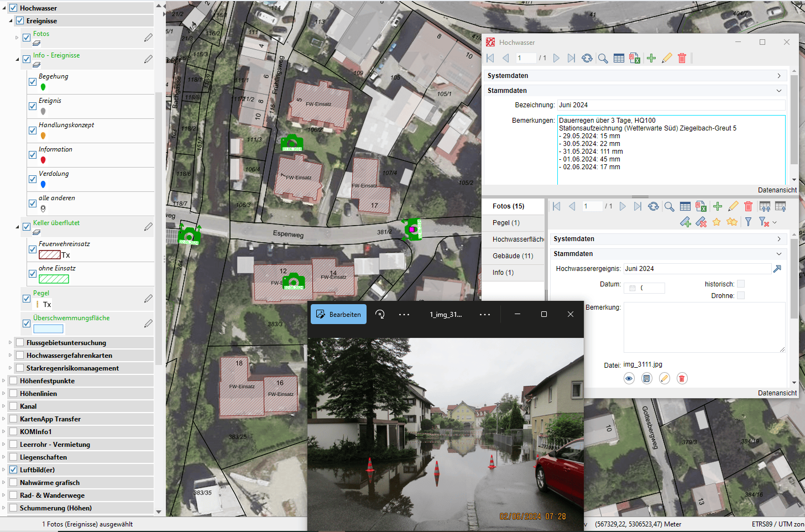Click the save icon below img_3111.jpg
Screen dimensions: 805x532
coord(647,378)
